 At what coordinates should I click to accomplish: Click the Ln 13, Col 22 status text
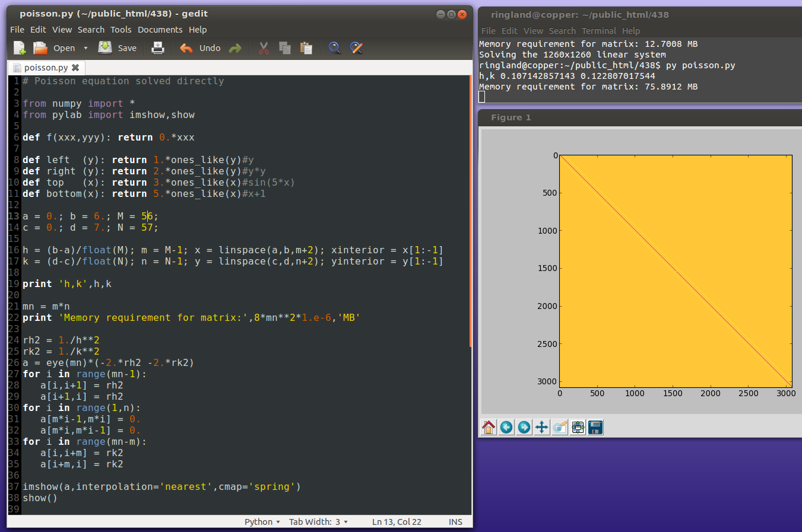click(397, 522)
